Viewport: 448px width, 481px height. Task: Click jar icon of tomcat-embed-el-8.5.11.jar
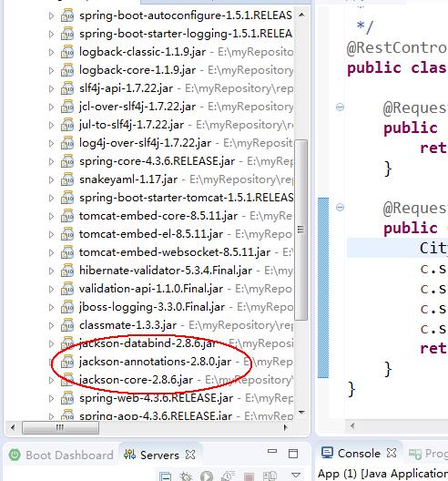point(67,234)
